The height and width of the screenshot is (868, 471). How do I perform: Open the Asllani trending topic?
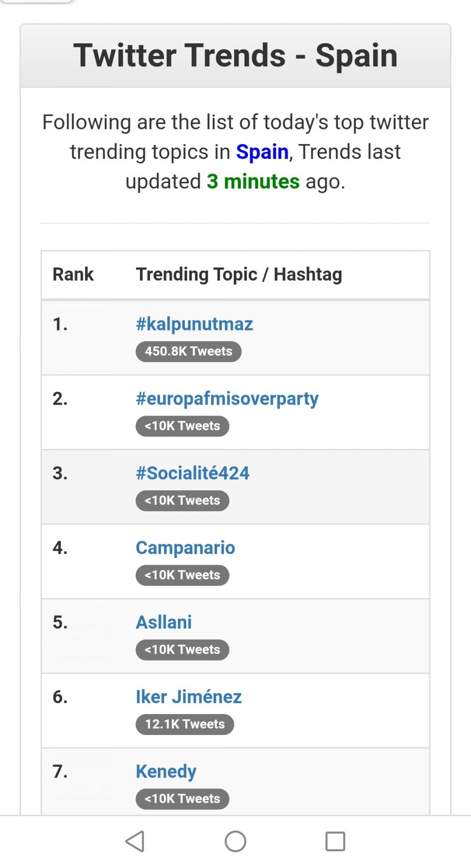[164, 622]
